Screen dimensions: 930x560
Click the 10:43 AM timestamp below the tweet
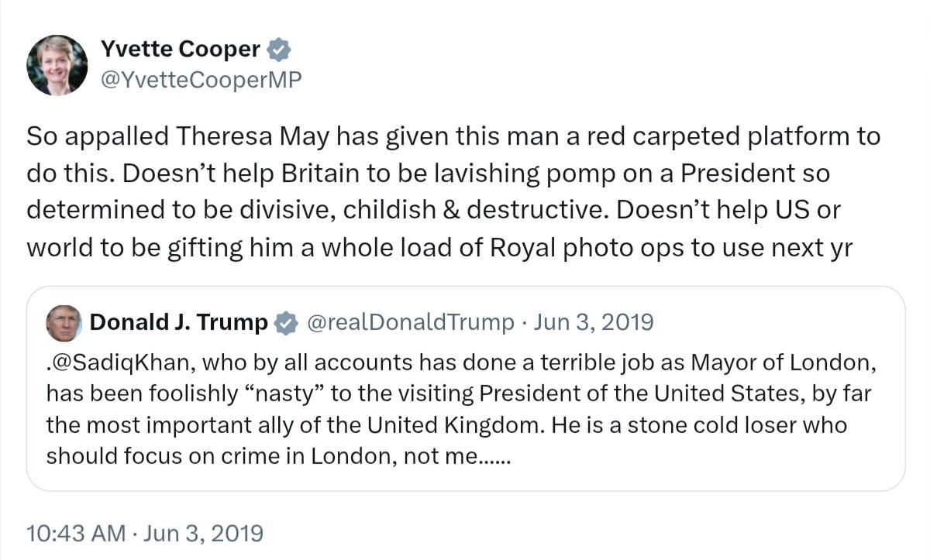76,534
